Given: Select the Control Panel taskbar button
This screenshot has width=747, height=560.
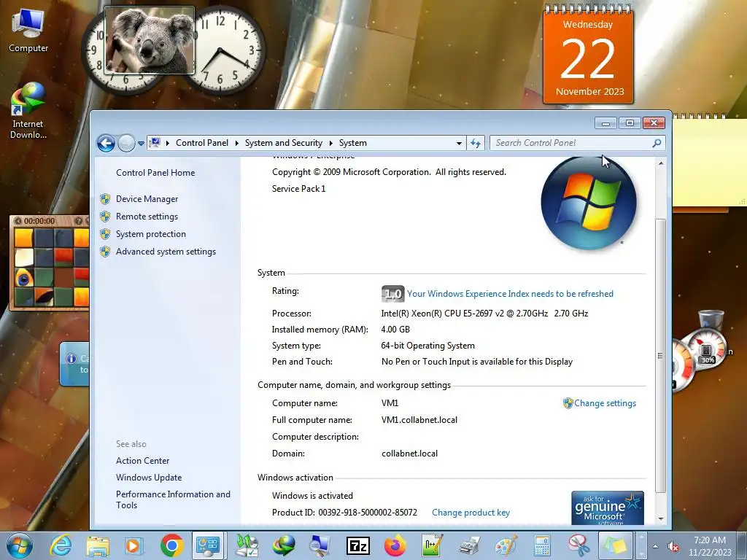Looking at the screenshot, I should [x=208, y=545].
